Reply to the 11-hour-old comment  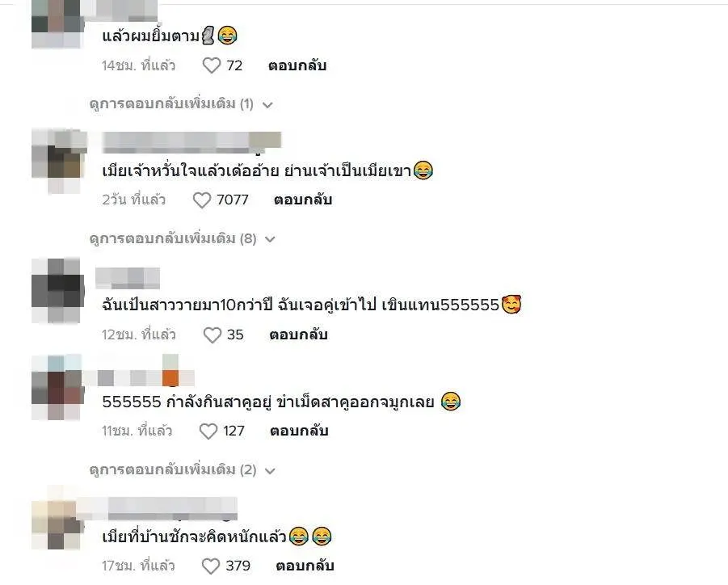coord(299,431)
